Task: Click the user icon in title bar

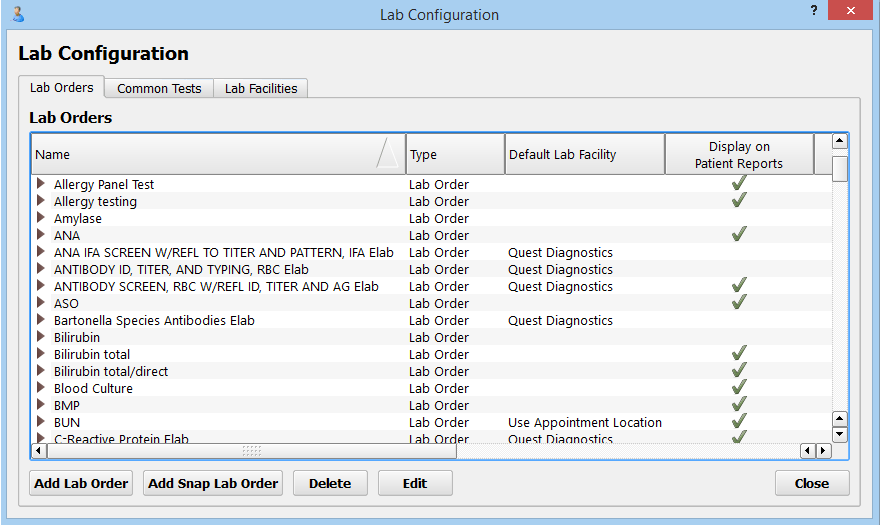Action: [x=18, y=14]
